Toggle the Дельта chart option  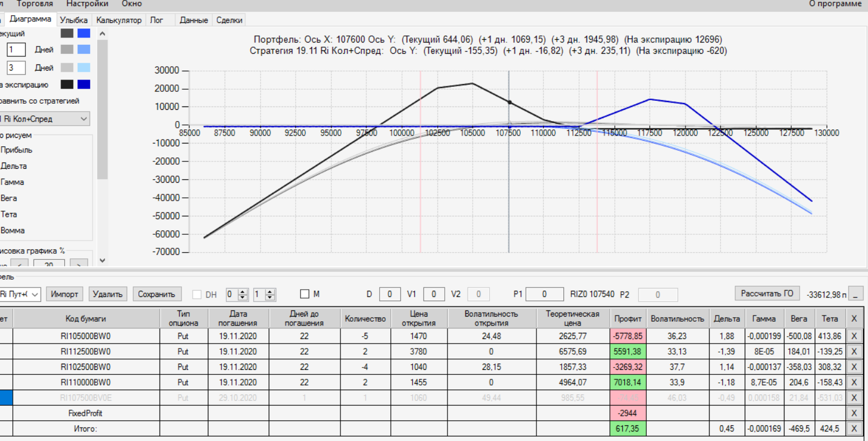point(13,166)
